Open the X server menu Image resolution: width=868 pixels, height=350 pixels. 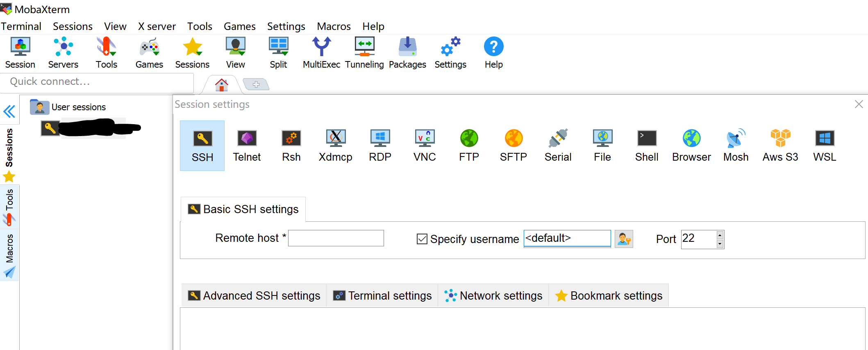tap(157, 26)
